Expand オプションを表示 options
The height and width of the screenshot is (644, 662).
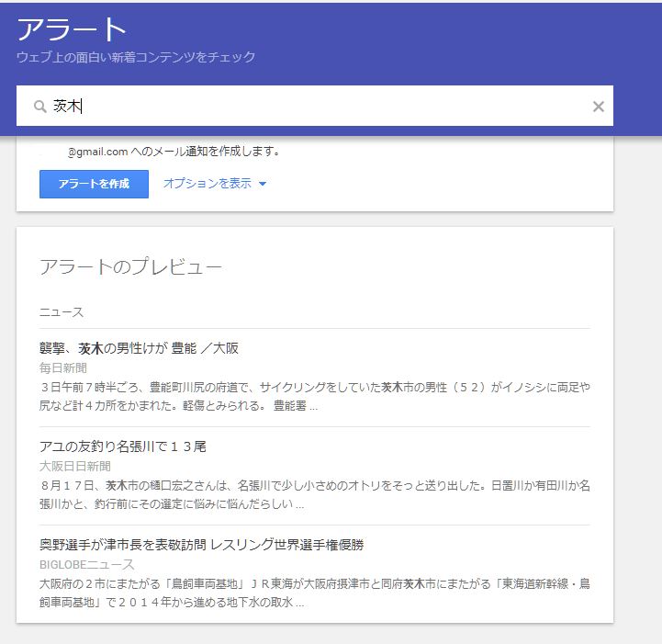207,184
